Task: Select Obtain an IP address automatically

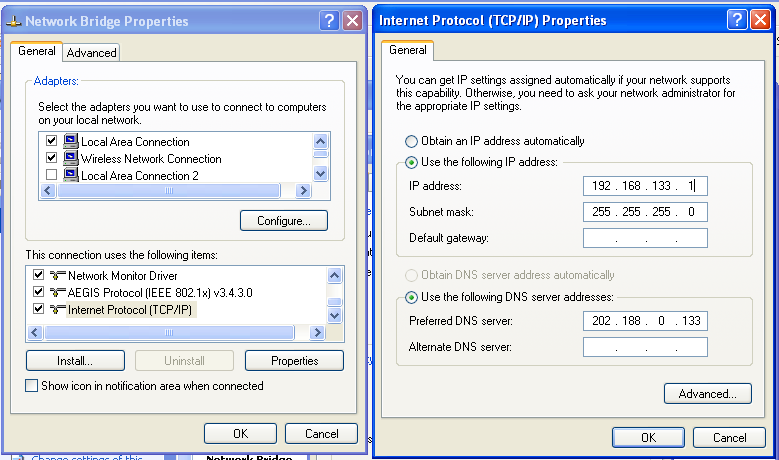Action: (x=411, y=142)
